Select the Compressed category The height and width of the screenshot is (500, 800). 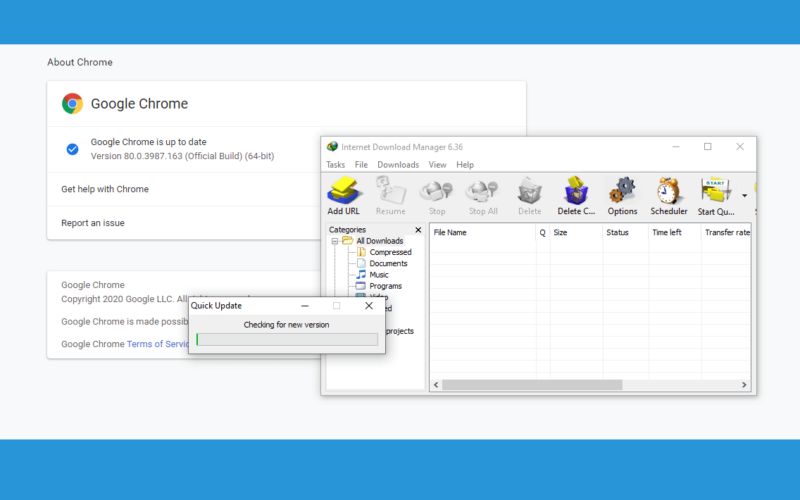pos(390,252)
